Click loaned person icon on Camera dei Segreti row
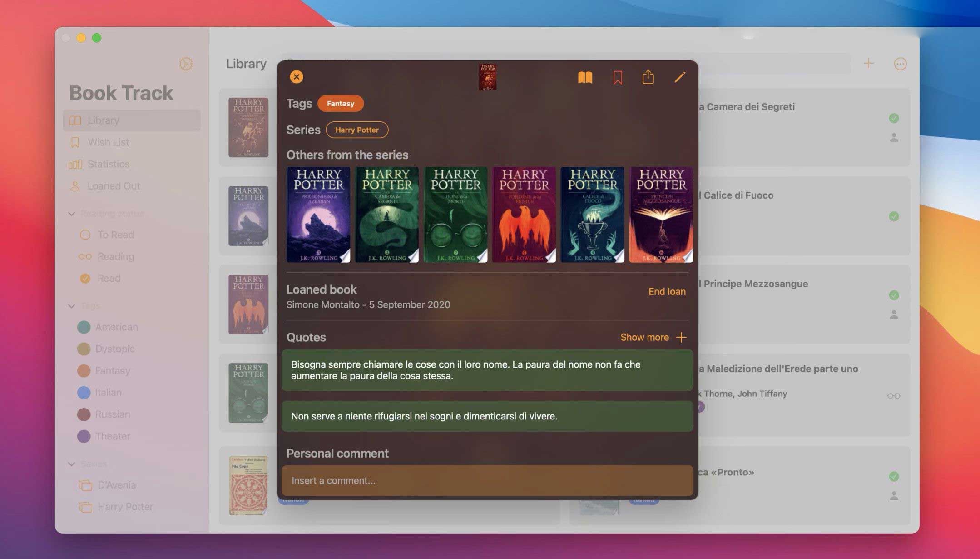The width and height of the screenshot is (980, 559). click(x=894, y=138)
